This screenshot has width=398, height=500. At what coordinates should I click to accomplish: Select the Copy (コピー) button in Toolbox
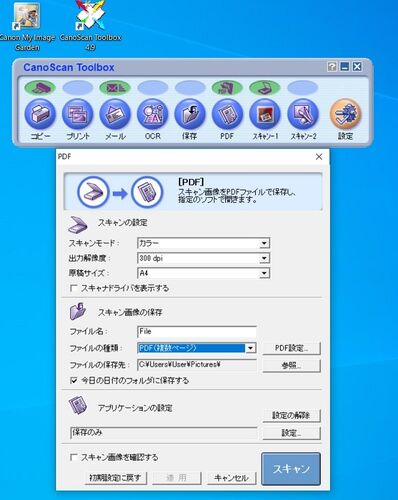pyautogui.click(x=40, y=114)
